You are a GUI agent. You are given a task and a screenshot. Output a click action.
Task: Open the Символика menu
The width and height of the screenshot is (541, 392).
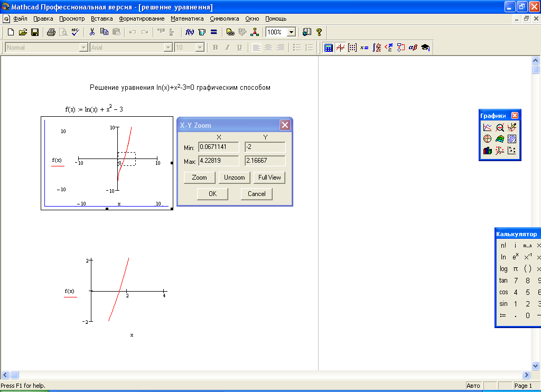[x=224, y=18]
